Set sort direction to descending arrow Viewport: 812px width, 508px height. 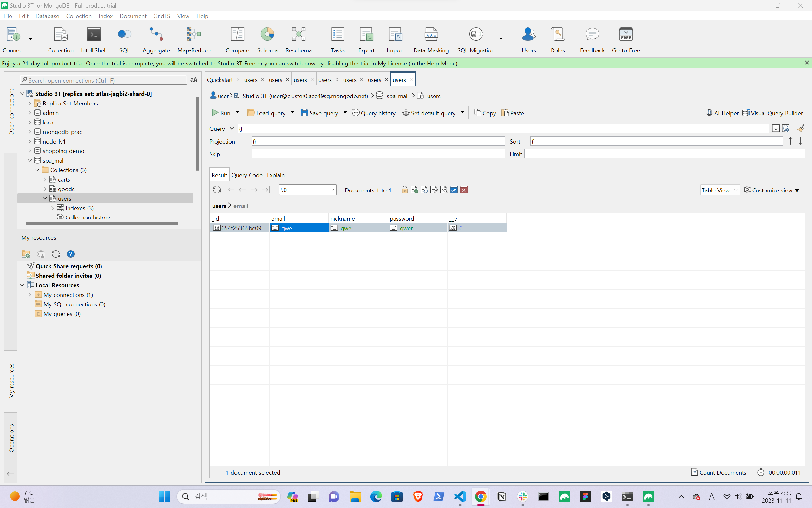coord(801,141)
